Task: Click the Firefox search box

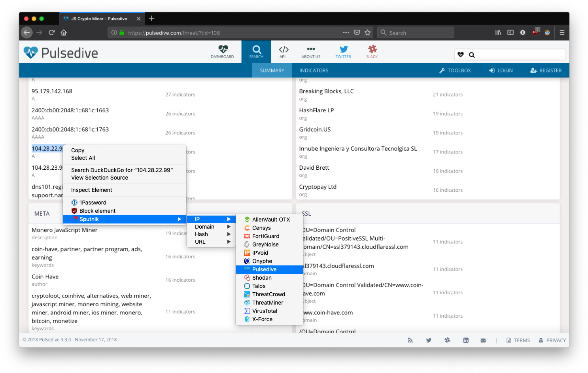Action: pyautogui.click(x=416, y=32)
